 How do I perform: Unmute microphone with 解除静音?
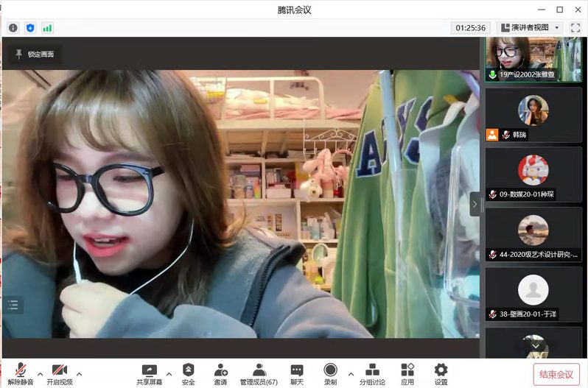20,374
